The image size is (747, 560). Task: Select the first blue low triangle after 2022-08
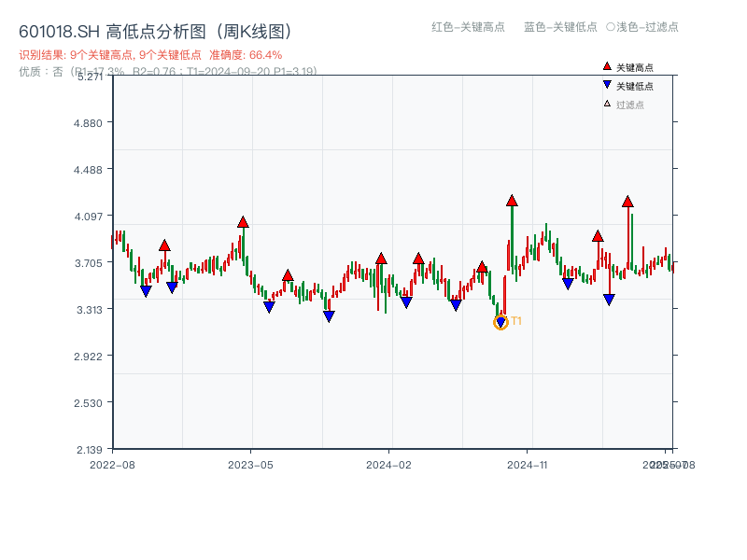(x=146, y=291)
